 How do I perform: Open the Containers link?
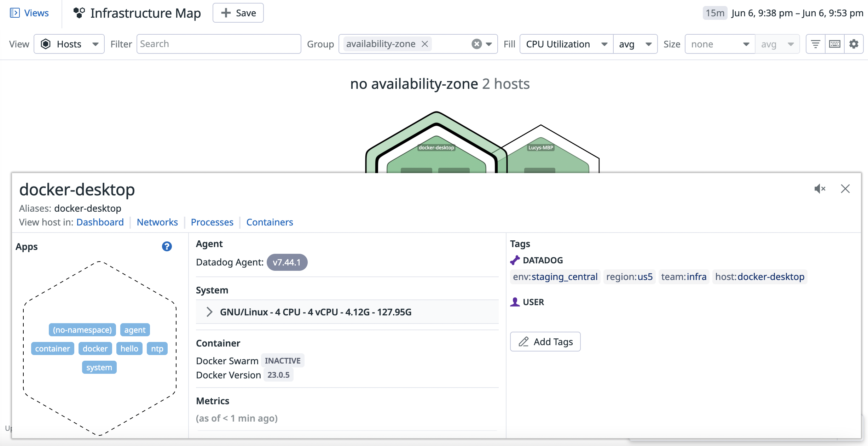click(270, 222)
